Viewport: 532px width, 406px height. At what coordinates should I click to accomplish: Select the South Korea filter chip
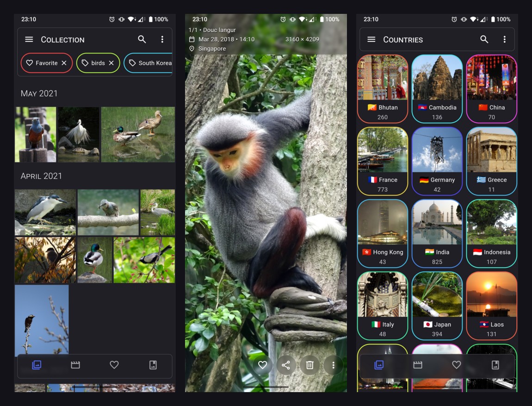(x=148, y=63)
